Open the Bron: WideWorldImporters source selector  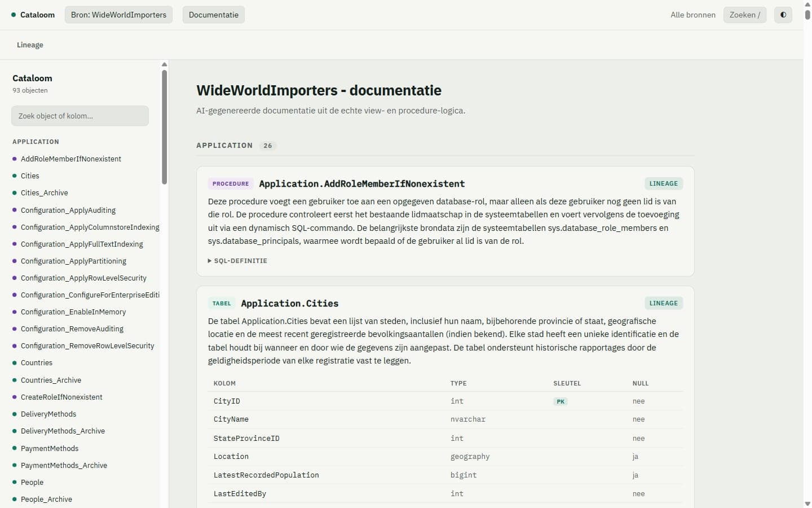(x=118, y=15)
